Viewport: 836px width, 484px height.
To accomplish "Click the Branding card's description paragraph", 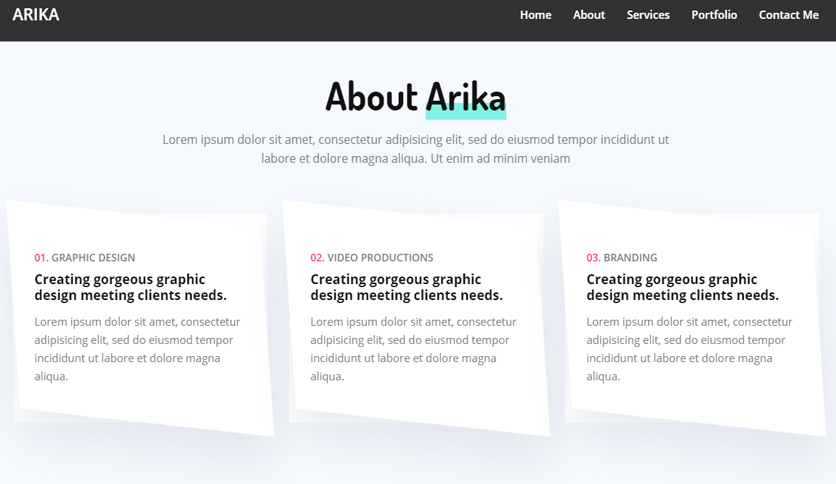I will tap(689, 349).
